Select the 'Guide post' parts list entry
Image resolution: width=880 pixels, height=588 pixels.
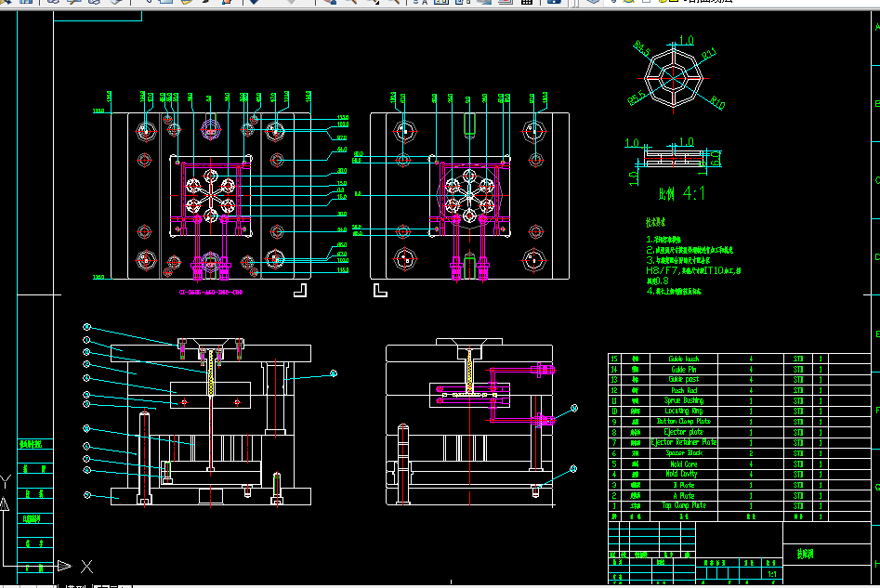coord(684,379)
